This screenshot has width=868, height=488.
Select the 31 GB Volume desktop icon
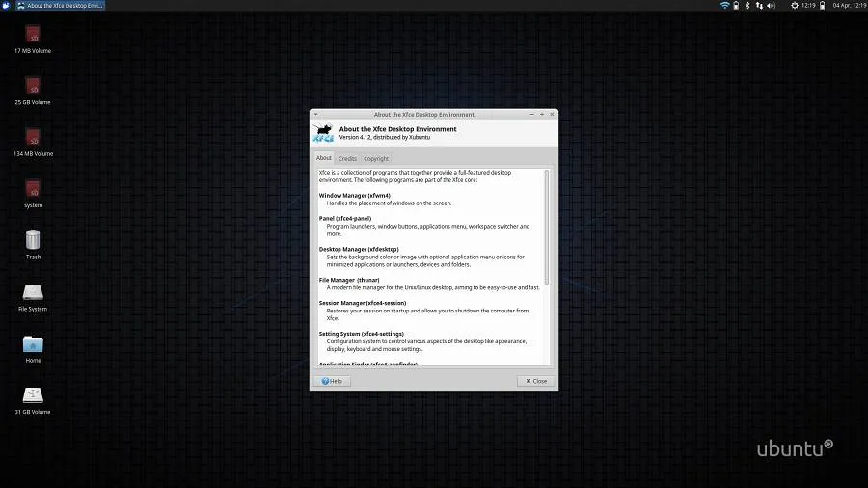(x=33, y=395)
